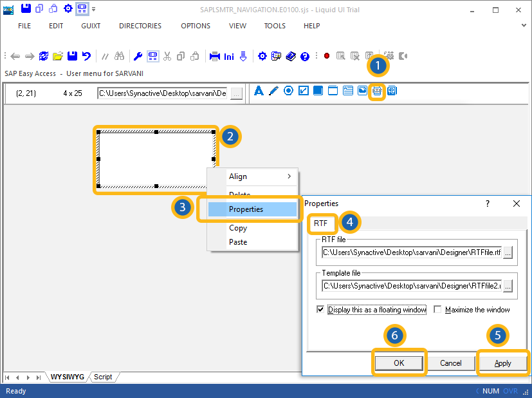This screenshot has height=398, width=532.
Task: Open the GUIXT menu
Action: [x=91, y=26]
